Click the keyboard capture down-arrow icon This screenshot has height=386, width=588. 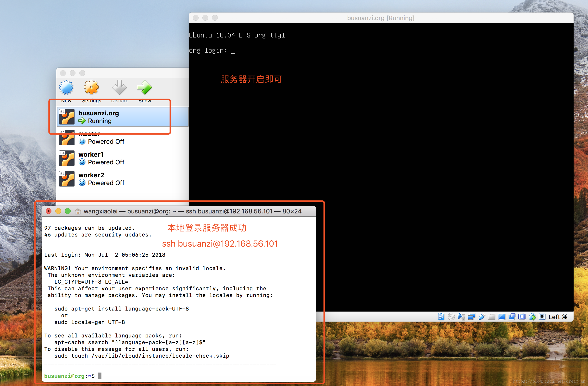[x=542, y=317]
